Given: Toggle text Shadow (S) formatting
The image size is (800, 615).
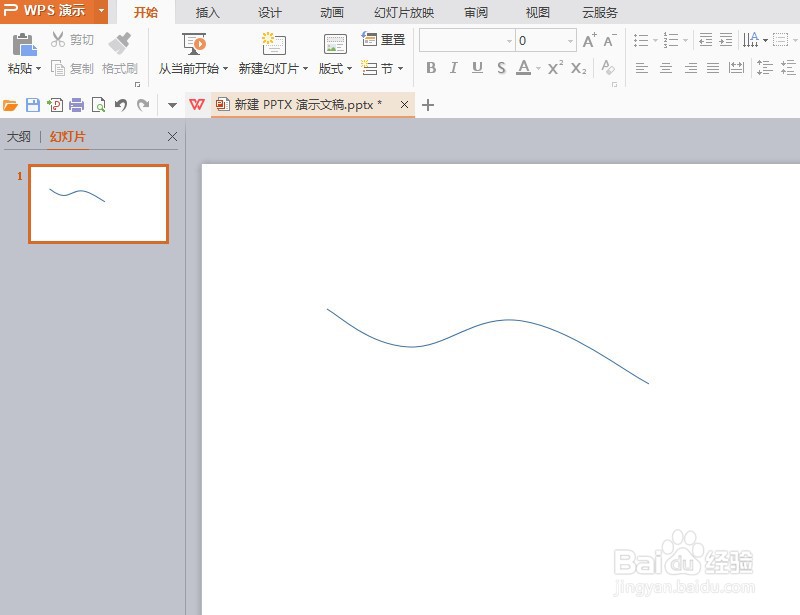Looking at the screenshot, I should click(501, 67).
